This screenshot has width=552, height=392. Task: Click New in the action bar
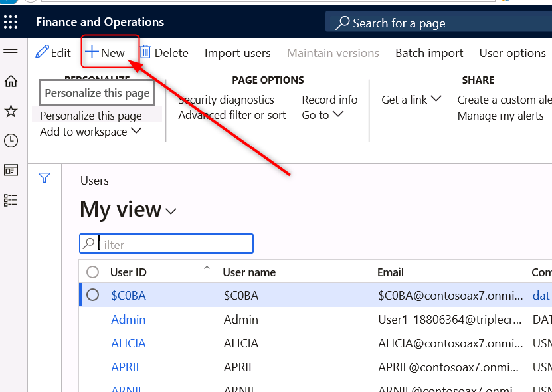[106, 53]
